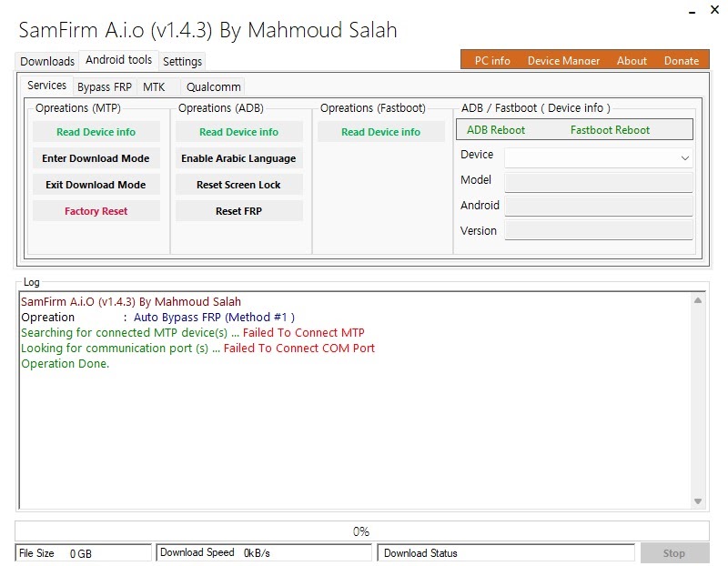
Task: Read device info via MTP operations
Action: [x=96, y=131]
